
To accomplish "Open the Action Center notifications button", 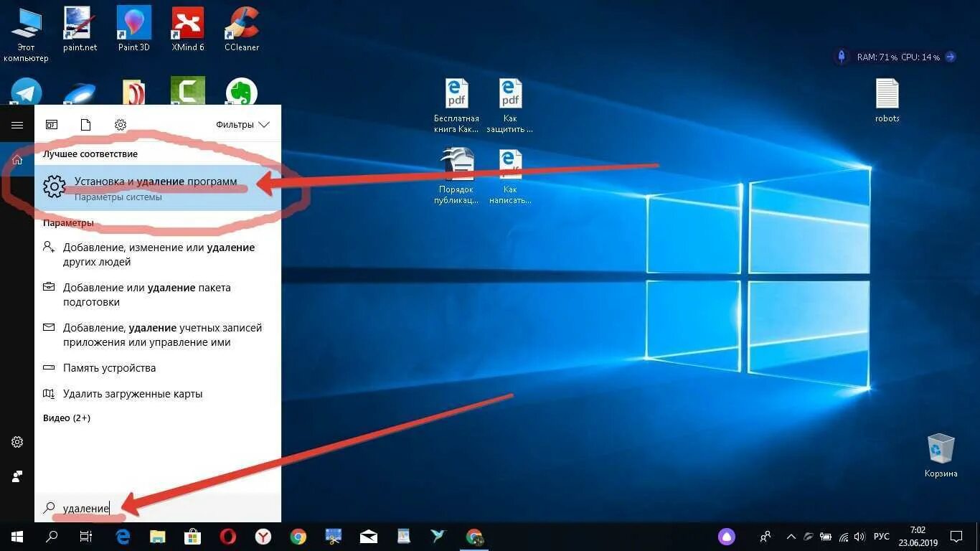I will pyautogui.click(x=956, y=536).
